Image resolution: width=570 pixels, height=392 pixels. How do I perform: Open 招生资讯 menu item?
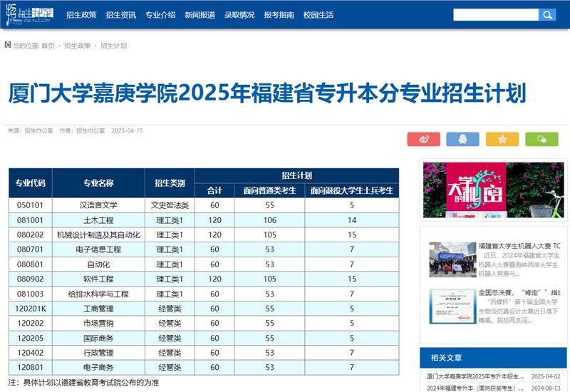coord(120,15)
